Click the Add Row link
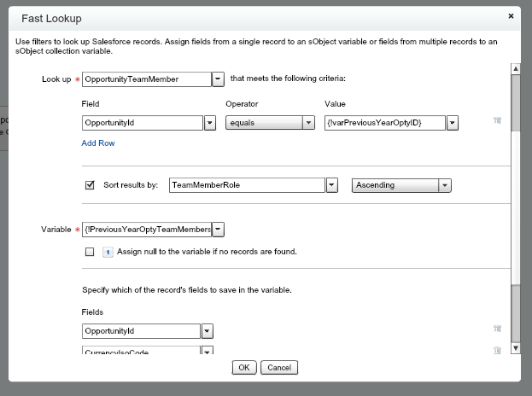The width and height of the screenshot is (532, 396). coord(98,143)
